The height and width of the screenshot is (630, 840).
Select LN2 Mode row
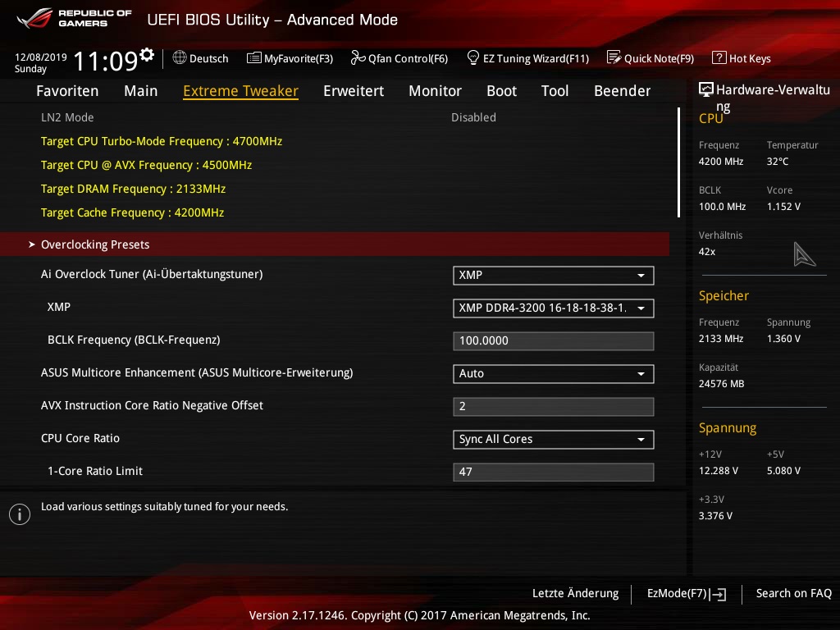tap(335, 117)
